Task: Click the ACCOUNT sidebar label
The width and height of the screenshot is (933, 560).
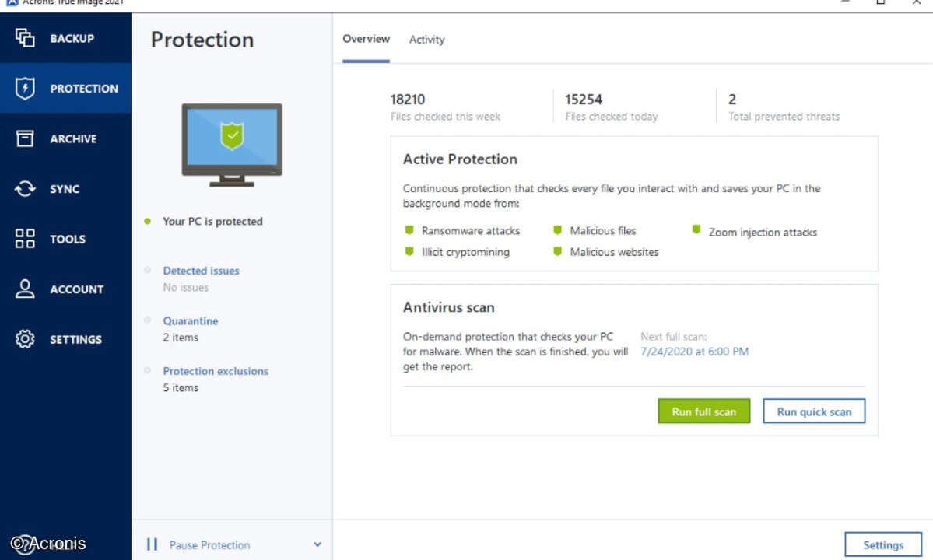Action: (x=77, y=289)
